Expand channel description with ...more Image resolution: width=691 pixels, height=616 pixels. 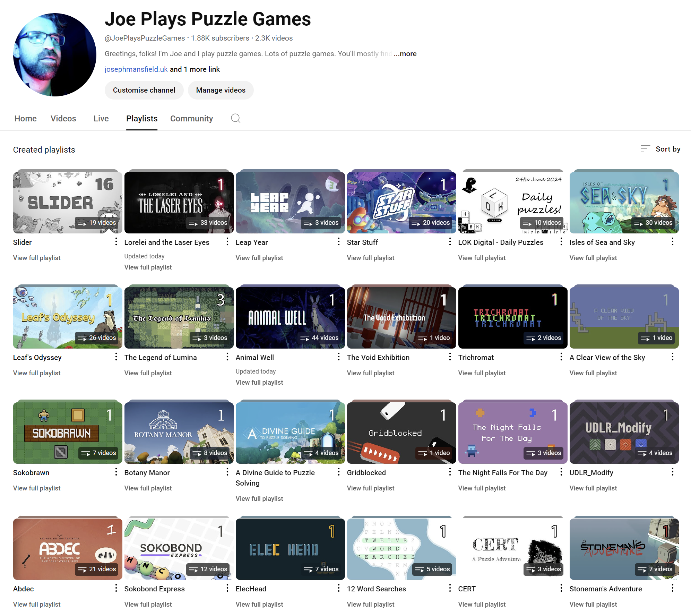coord(405,54)
